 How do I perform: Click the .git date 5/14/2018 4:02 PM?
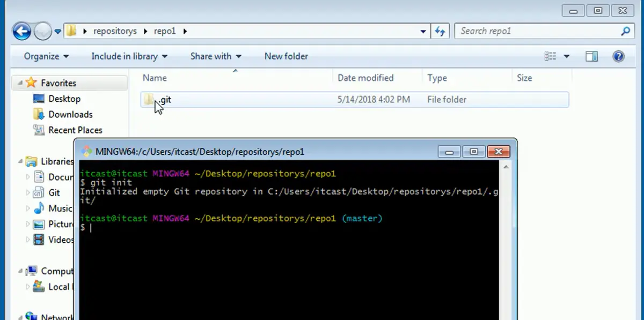pos(374,100)
